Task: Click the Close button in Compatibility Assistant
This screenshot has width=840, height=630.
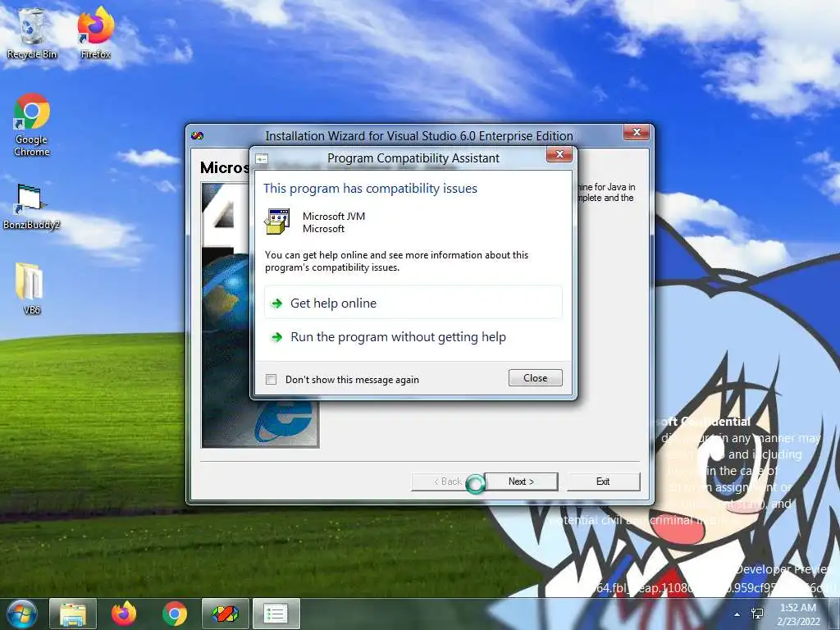Action: tap(535, 377)
